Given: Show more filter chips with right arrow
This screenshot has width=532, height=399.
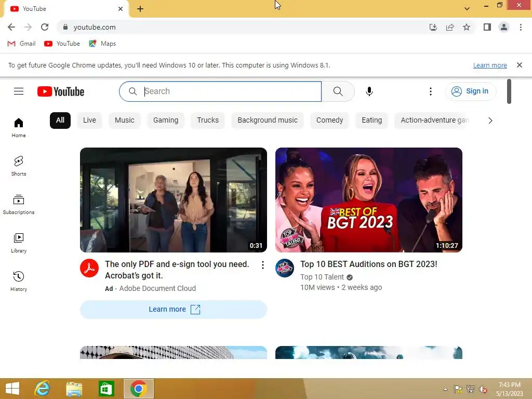Looking at the screenshot, I should [490, 121].
